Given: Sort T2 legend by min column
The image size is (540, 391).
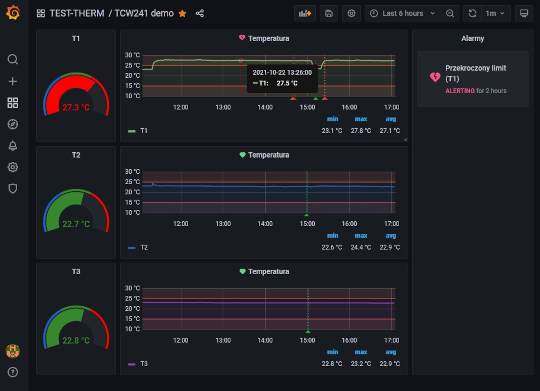Looking at the screenshot, I should click(332, 236).
